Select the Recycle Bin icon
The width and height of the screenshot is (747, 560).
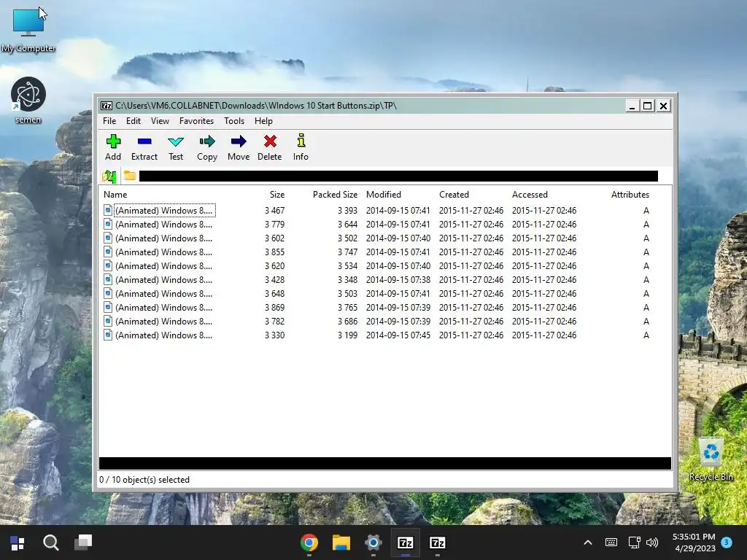[711, 459]
